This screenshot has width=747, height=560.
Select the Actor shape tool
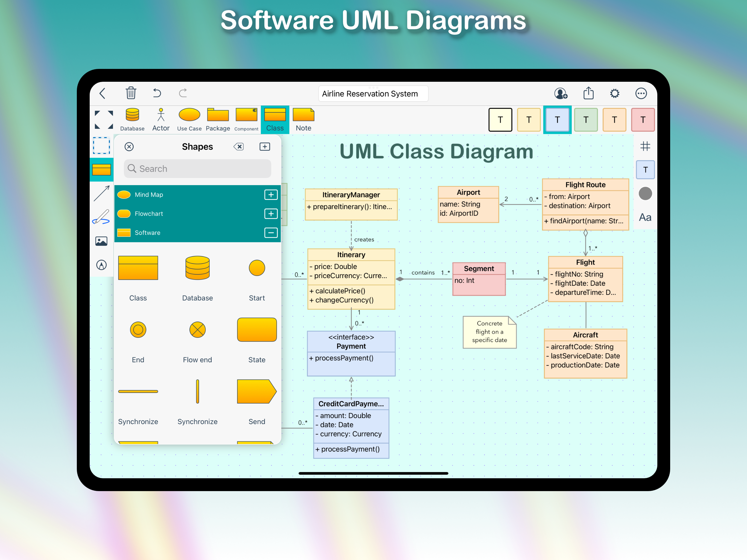point(161,119)
